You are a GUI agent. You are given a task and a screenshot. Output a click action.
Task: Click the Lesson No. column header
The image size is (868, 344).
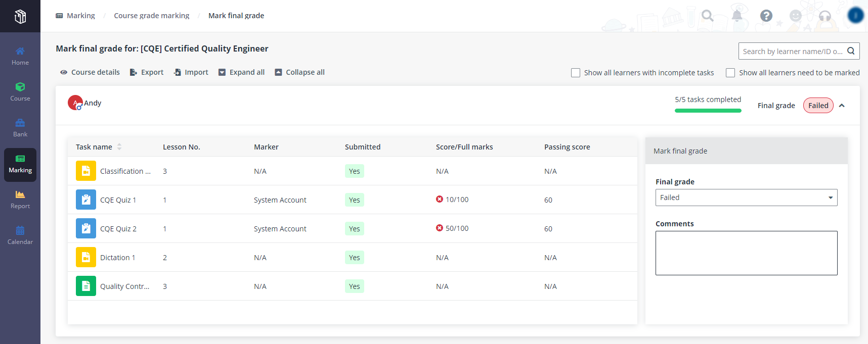coord(182,147)
